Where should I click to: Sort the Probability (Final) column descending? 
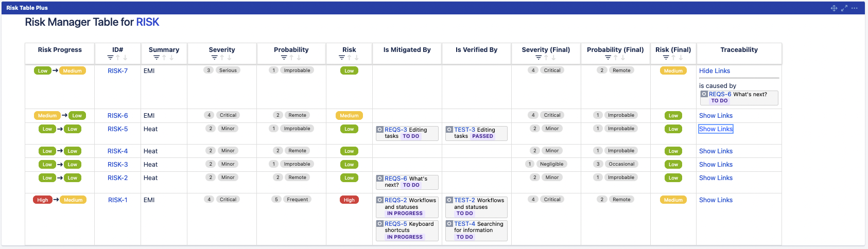(623, 58)
